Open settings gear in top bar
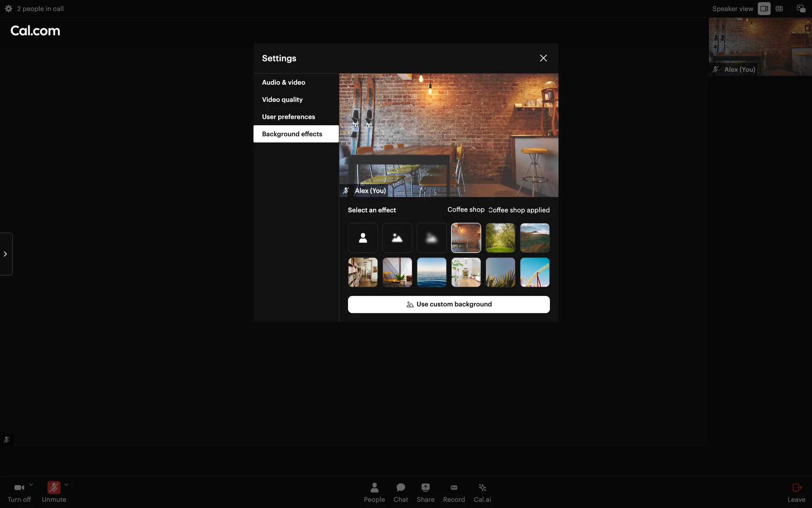 coord(8,8)
